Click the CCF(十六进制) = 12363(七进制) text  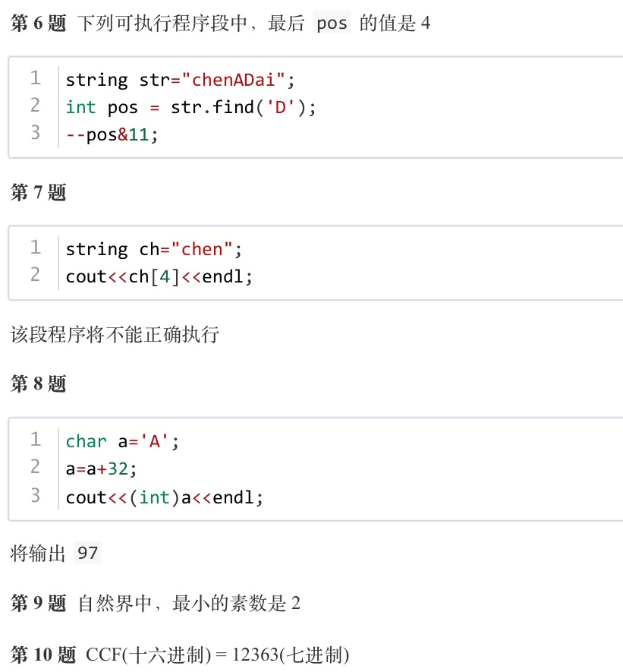pos(218,655)
